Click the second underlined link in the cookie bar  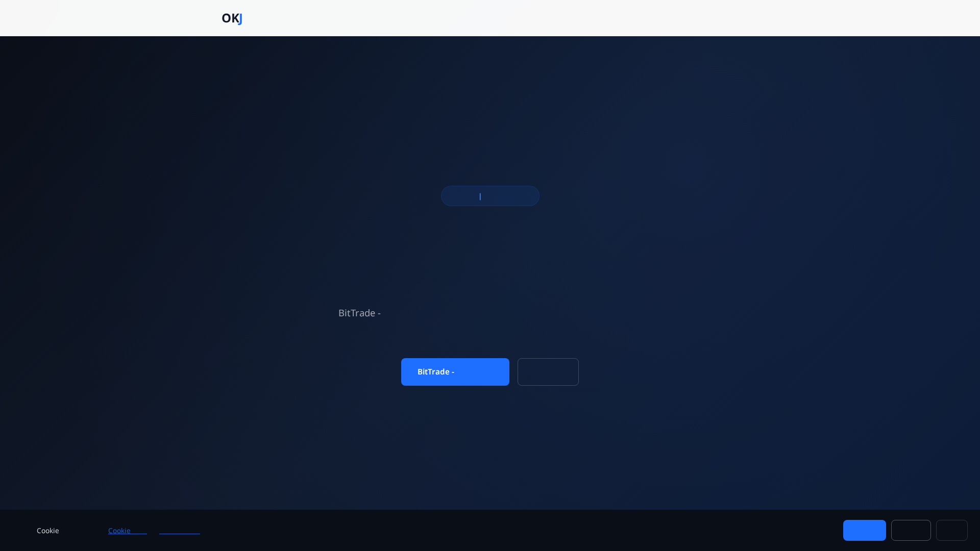pos(179,531)
